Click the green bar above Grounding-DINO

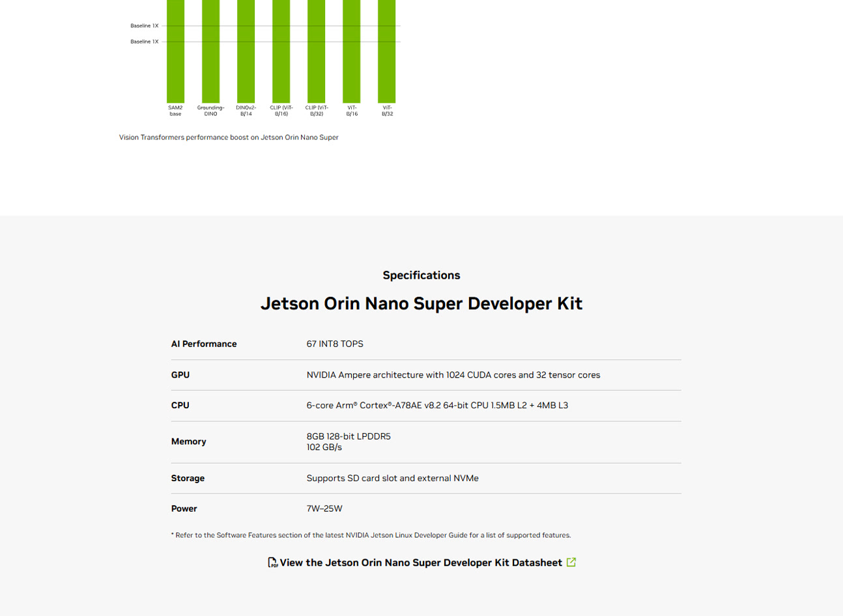pos(211,51)
